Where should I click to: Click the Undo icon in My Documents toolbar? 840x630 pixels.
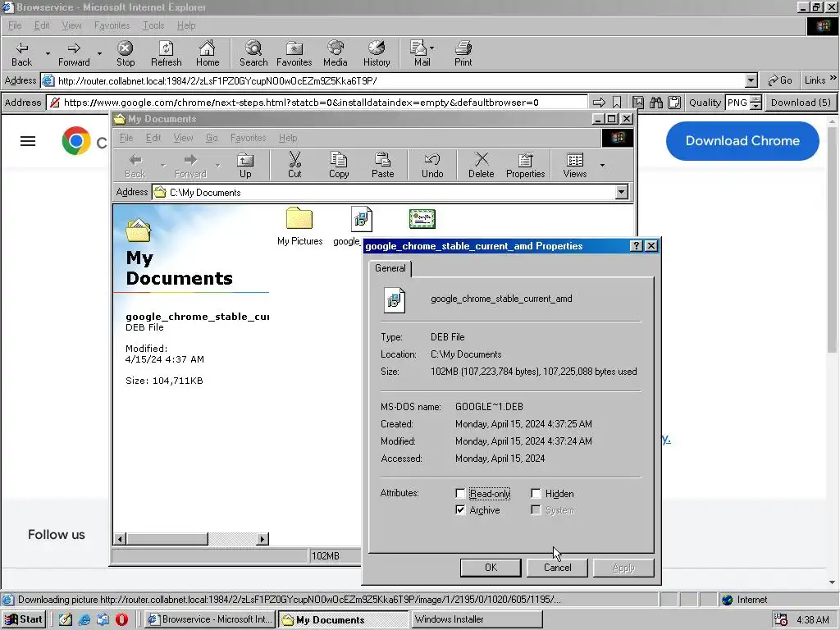pos(432,166)
